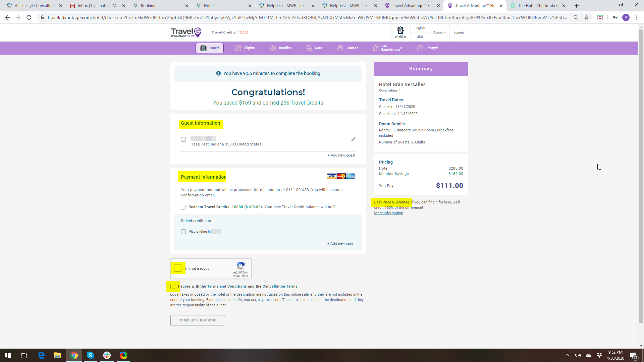Screen dimensions: 644x362
Task: Open the Cruises navigation icon
Action: tap(340, 48)
